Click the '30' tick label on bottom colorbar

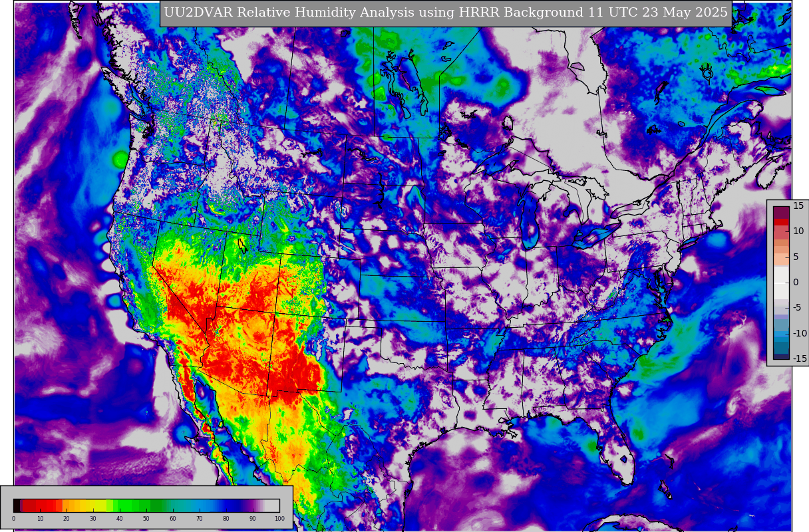[x=93, y=519]
